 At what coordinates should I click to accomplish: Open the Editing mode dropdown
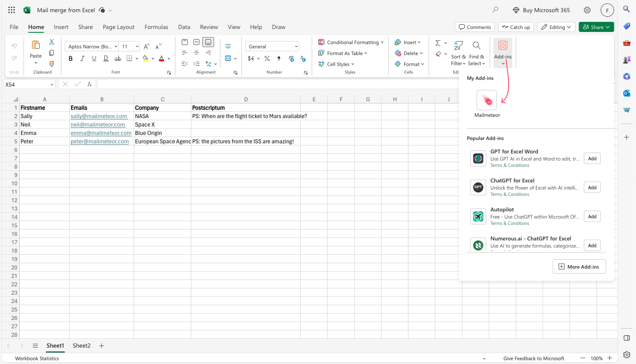click(x=556, y=27)
